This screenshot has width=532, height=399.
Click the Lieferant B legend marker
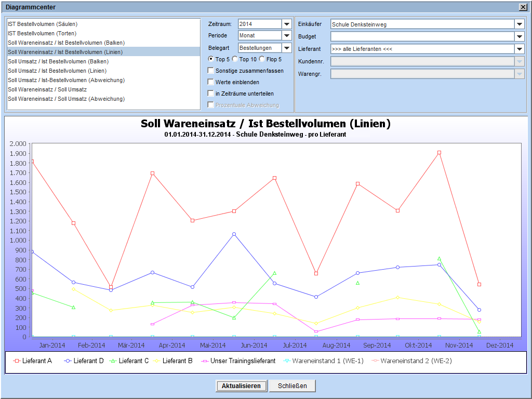(x=156, y=361)
